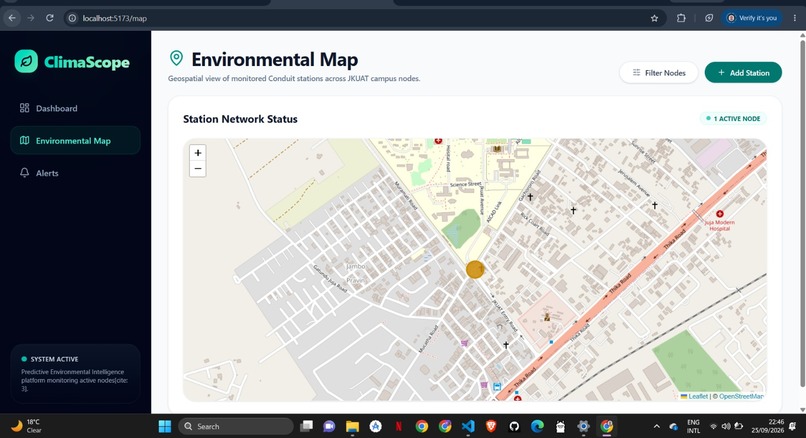
Task: Open the browser extensions menu
Action: (x=681, y=18)
